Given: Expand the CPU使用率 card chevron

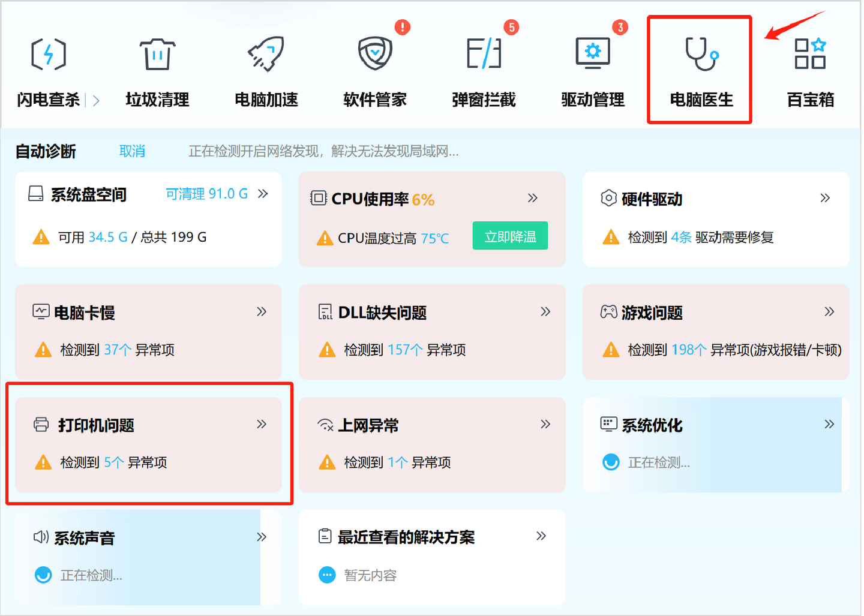Looking at the screenshot, I should click(532, 198).
